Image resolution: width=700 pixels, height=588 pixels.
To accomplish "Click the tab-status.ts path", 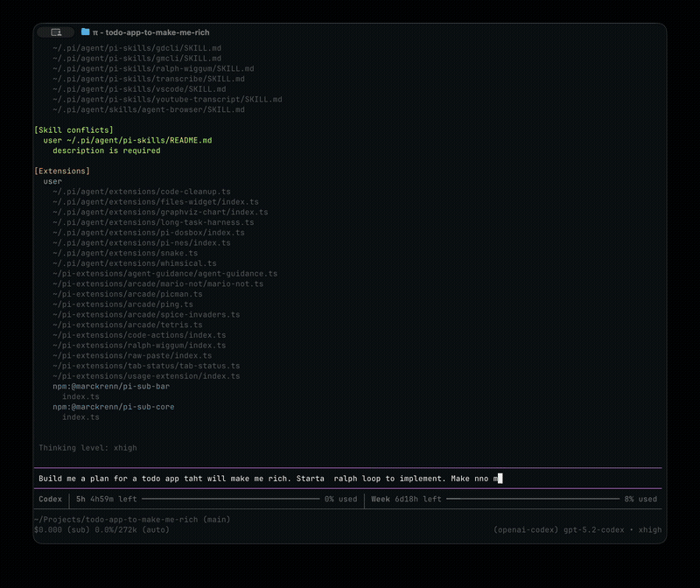I will coord(146,366).
